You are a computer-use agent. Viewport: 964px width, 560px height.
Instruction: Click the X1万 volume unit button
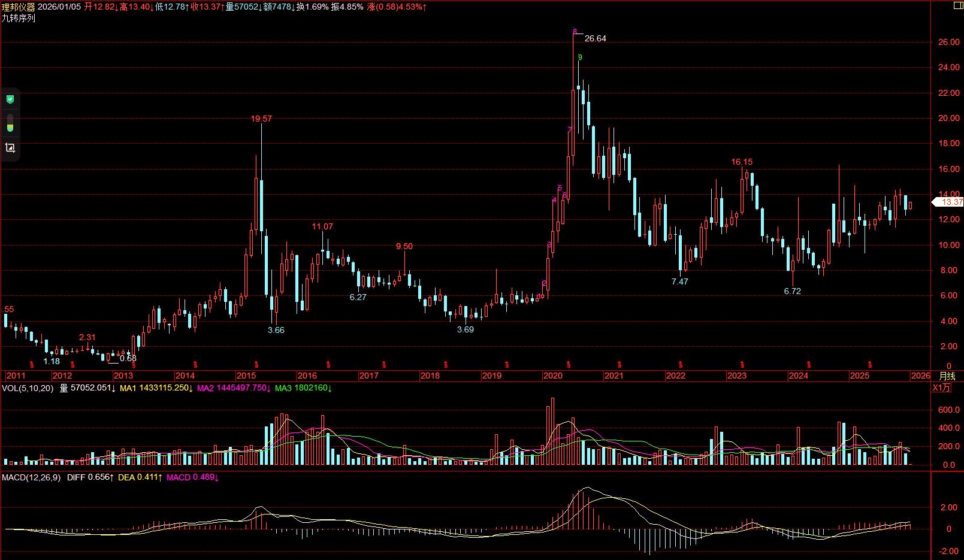click(942, 388)
